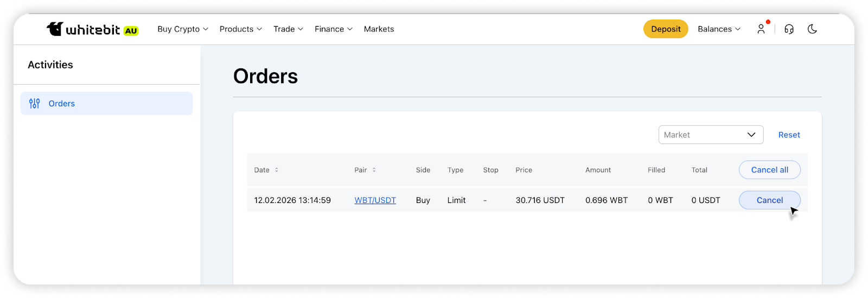Open the WBT/USDT pair link

(375, 200)
